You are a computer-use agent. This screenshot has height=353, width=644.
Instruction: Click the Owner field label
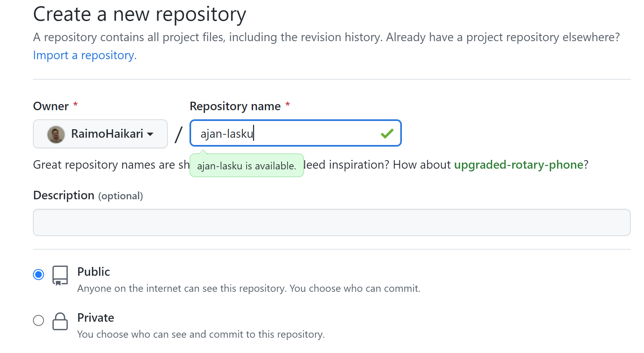(x=51, y=106)
